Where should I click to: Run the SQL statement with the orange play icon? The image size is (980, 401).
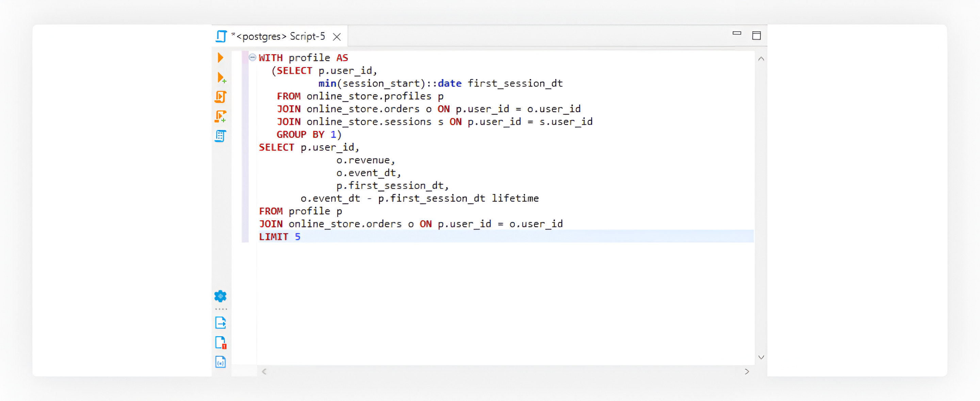tap(220, 58)
